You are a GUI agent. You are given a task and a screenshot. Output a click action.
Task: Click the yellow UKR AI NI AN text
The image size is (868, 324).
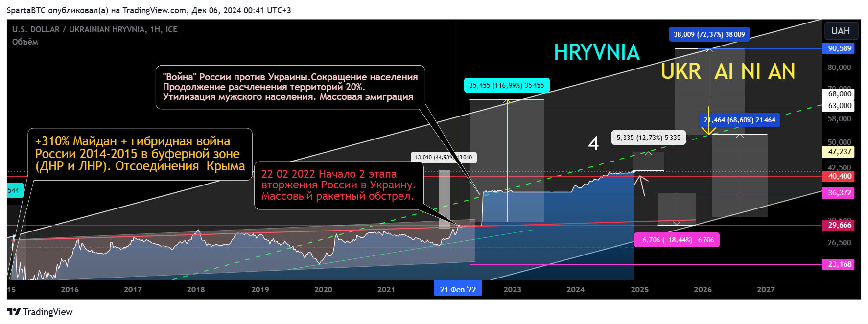tap(727, 71)
